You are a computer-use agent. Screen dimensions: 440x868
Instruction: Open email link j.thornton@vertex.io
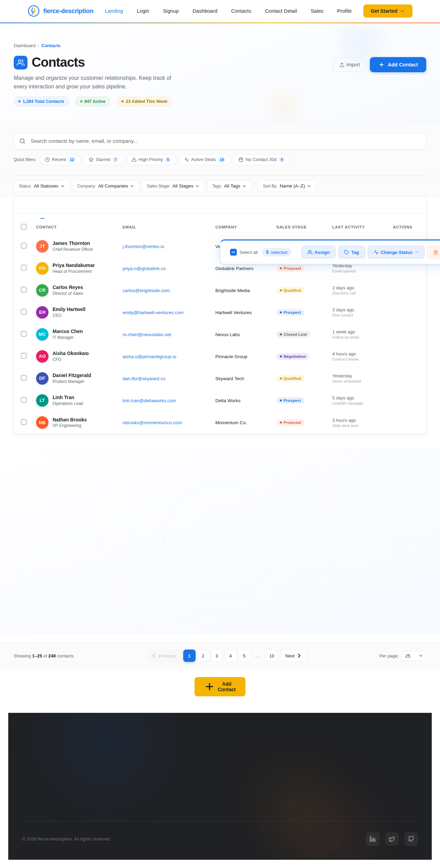[143, 247]
